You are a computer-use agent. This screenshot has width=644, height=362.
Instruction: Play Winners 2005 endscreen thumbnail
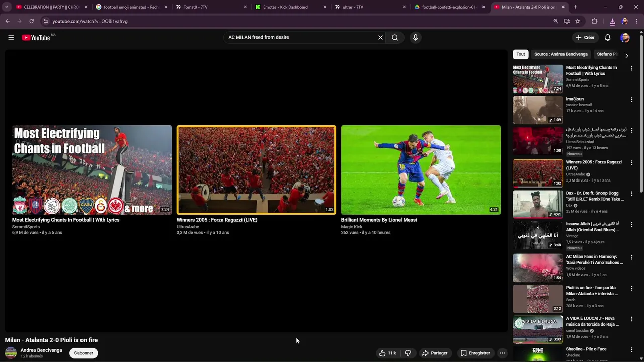pos(256,170)
